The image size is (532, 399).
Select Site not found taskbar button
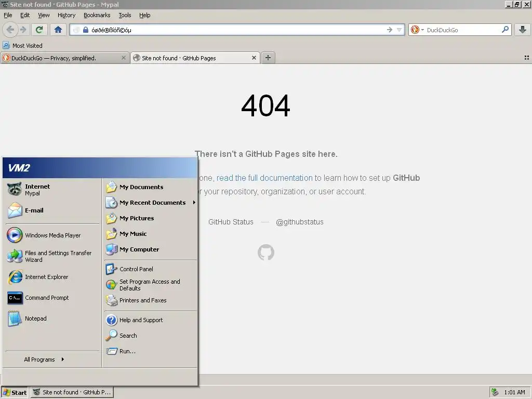(x=72, y=392)
